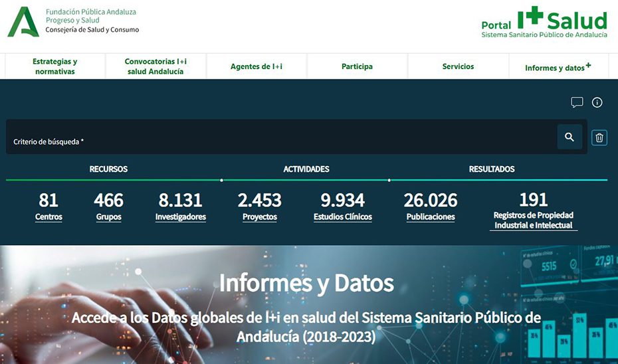
Task: View the 9.934 Estudios Clínicos link
Action: click(x=342, y=207)
